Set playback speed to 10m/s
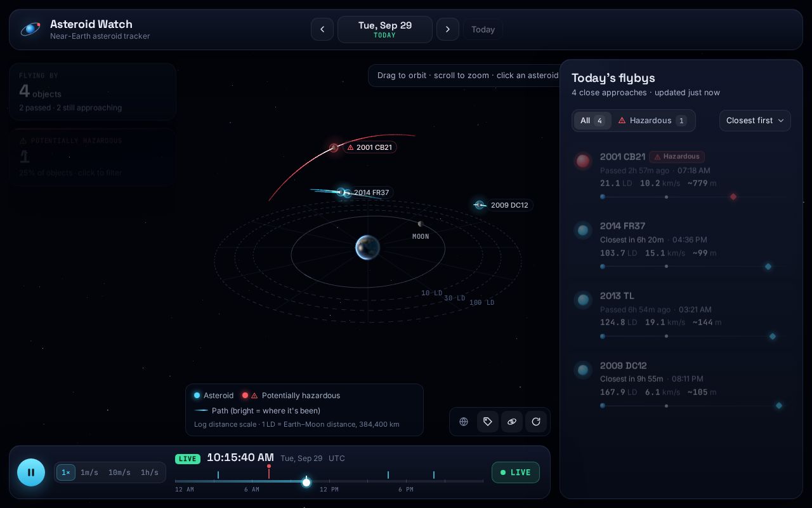The image size is (812, 508). [x=119, y=472]
